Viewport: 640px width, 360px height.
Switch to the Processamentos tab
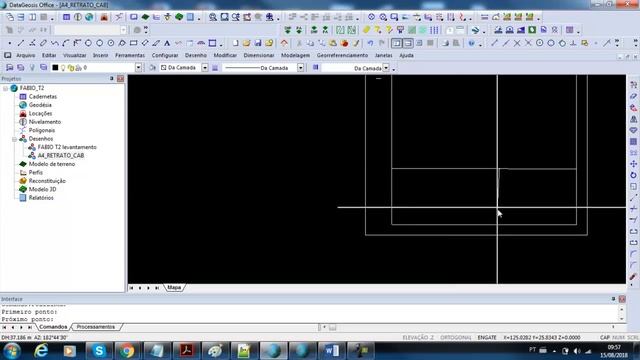(96, 327)
